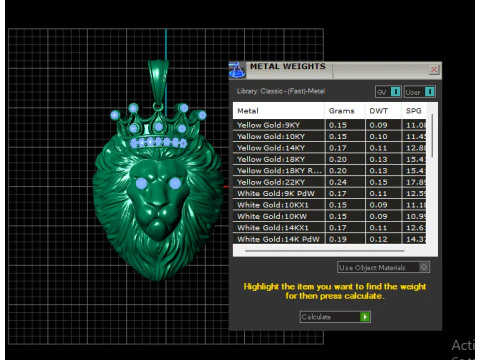Select the Yellow Gold:9KY row

coord(329,125)
